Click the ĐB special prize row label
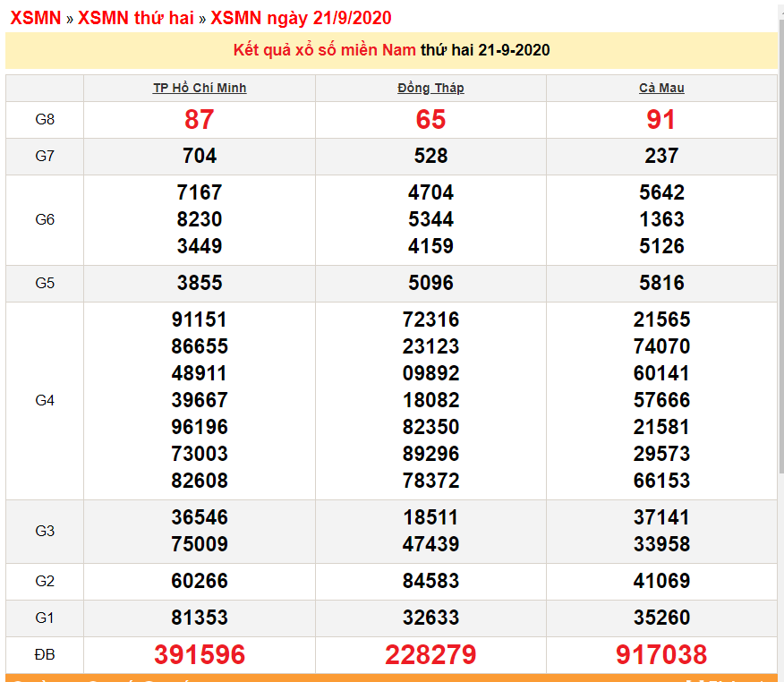Viewport: 784px width, 682px height. coord(45,654)
